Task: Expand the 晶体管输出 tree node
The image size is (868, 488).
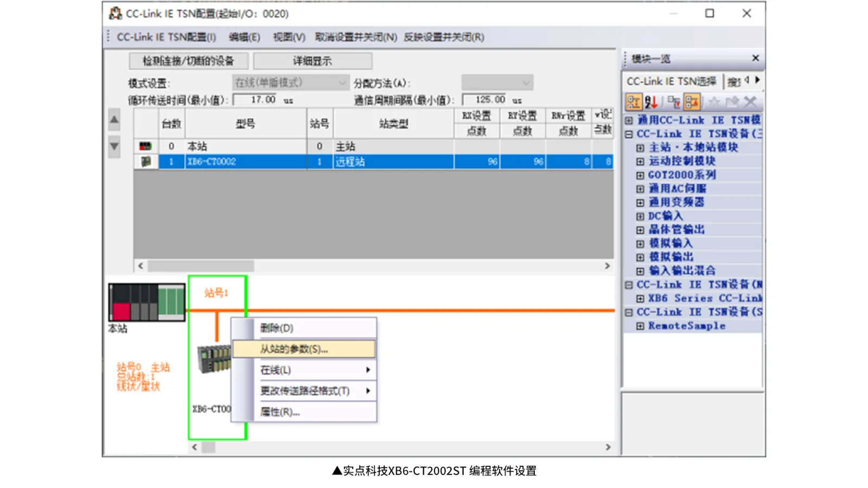Action: point(640,230)
